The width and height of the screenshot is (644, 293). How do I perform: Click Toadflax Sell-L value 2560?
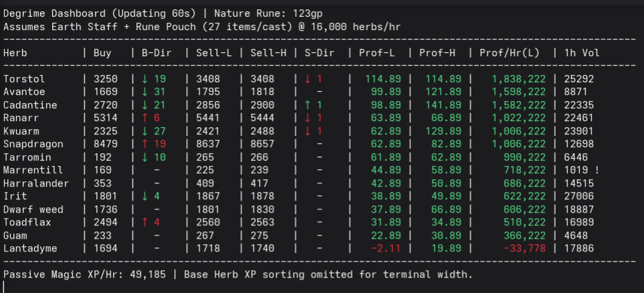[x=208, y=222]
